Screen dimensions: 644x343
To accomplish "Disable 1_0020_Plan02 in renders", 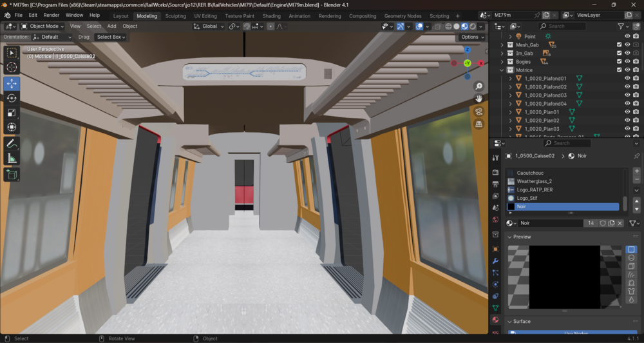I will [x=636, y=121].
